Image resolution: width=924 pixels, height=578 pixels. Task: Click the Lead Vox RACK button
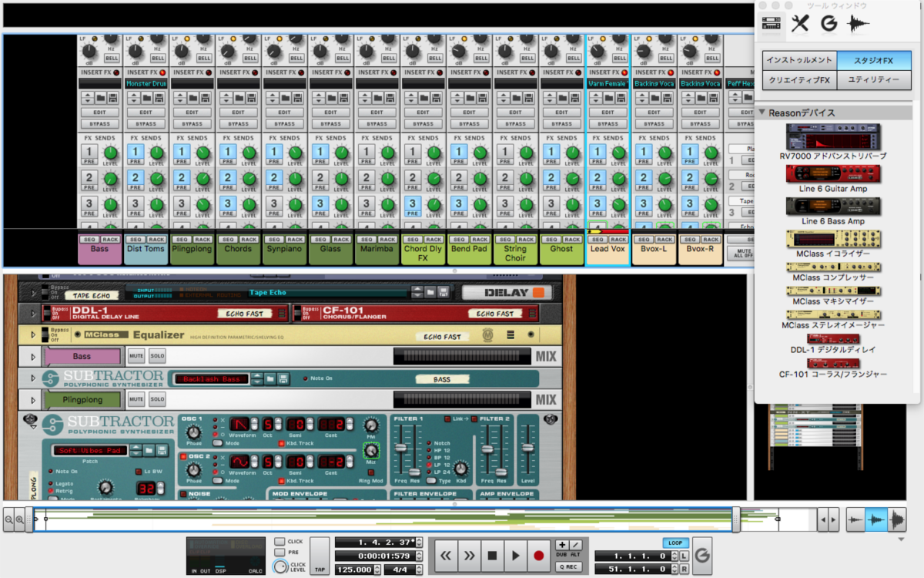pyautogui.click(x=618, y=240)
